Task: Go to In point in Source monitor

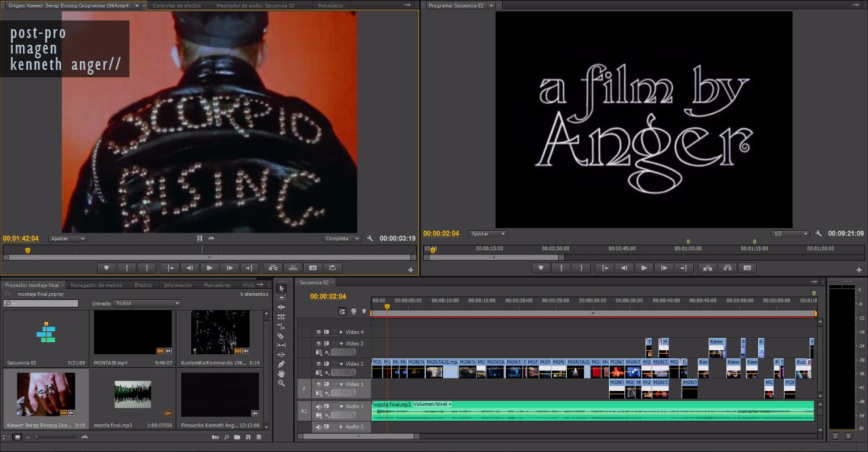Action: click(x=170, y=268)
